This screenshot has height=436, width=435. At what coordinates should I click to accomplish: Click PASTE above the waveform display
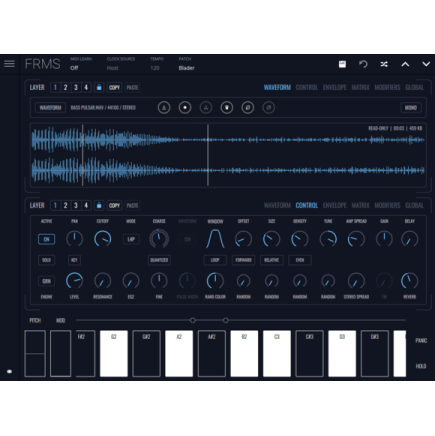(x=132, y=87)
